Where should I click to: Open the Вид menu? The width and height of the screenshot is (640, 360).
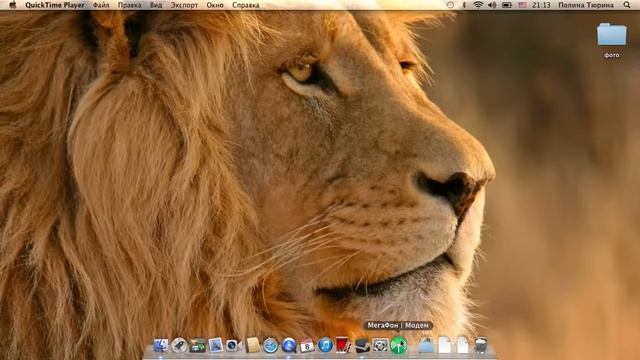tap(156, 5)
